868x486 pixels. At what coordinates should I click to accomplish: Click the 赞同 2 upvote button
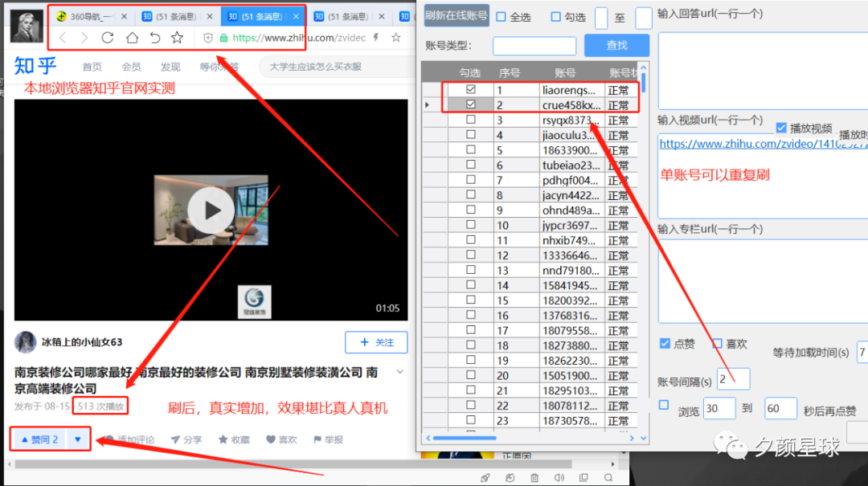[x=39, y=439]
